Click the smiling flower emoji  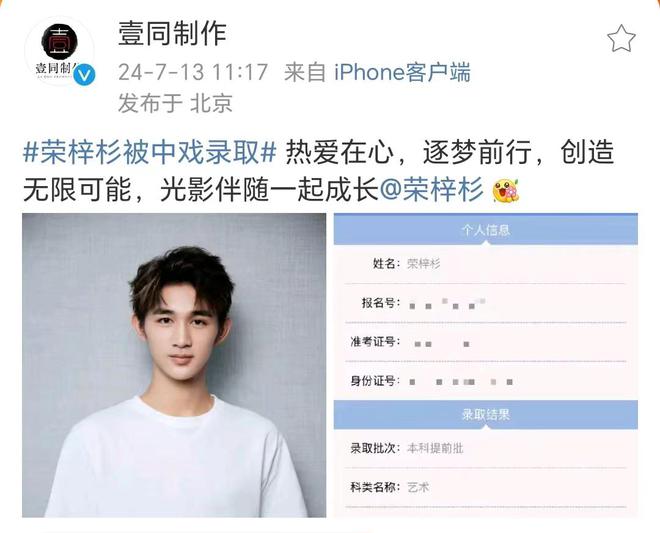[506, 190]
